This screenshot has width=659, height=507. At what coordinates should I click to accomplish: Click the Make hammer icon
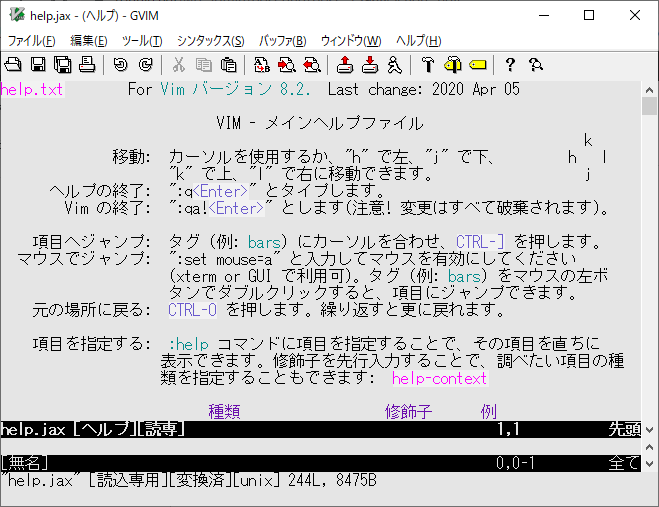point(428,65)
